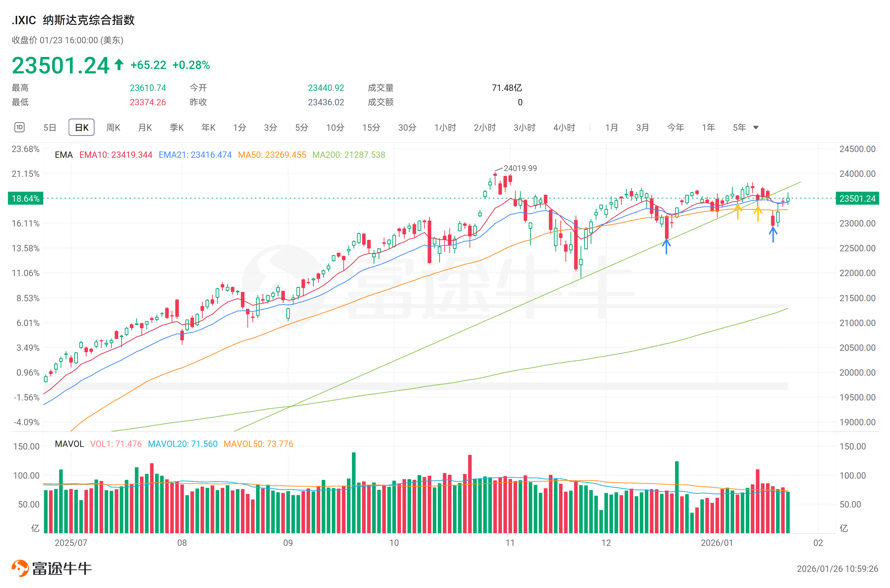
Task: Choose the 3分 interval
Action: pyautogui.click(x=270, y=128)
